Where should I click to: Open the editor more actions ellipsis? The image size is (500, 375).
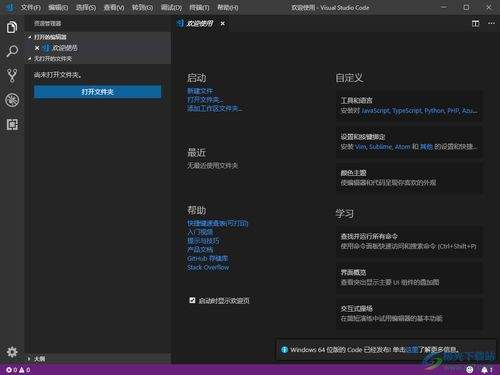(491, 23)
